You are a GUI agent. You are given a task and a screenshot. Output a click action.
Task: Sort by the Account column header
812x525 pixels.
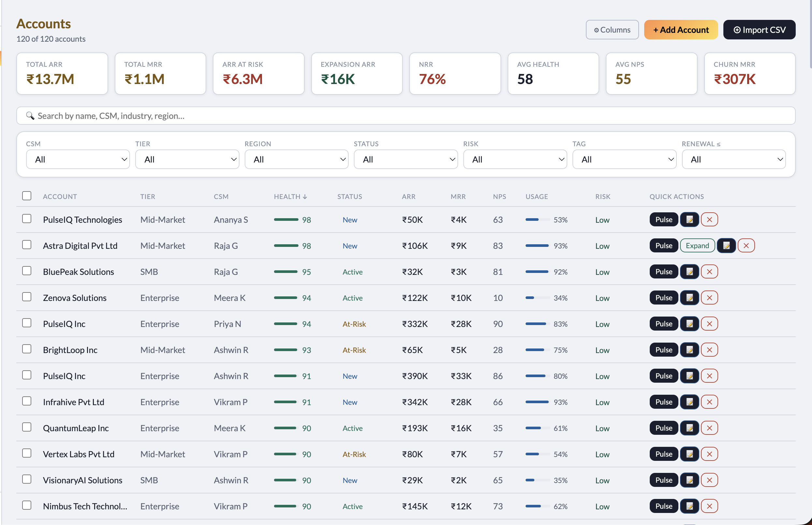coord(60,197)
